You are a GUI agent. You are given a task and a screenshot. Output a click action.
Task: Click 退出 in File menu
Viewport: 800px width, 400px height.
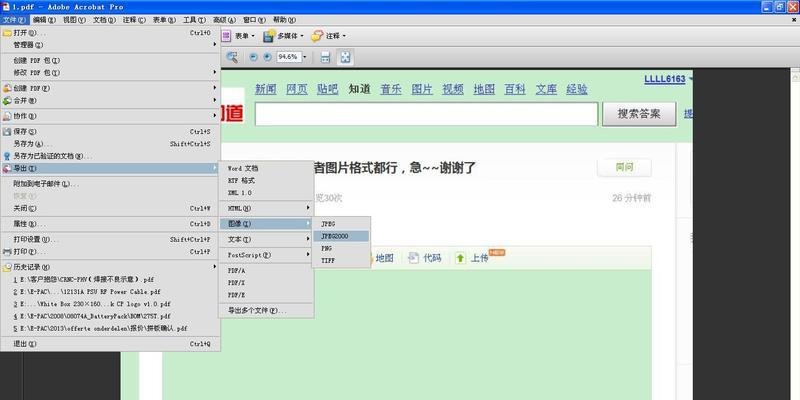(110, 344)
